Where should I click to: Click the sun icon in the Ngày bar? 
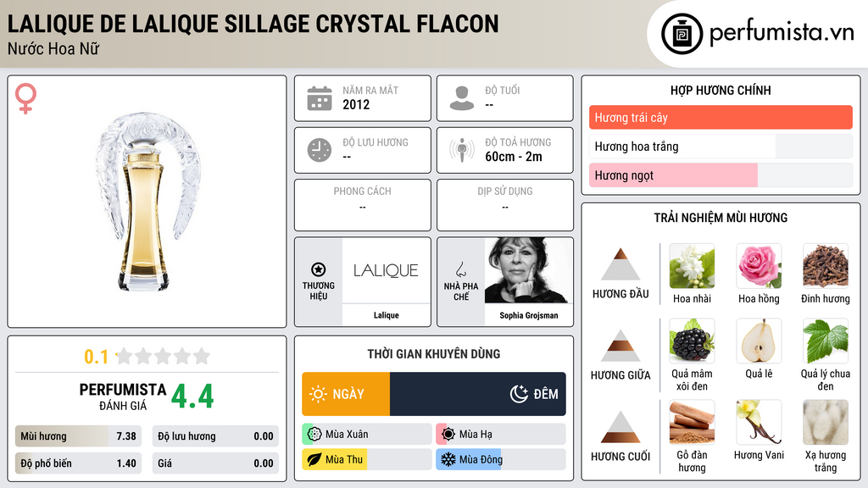click(x=319, y=394)
